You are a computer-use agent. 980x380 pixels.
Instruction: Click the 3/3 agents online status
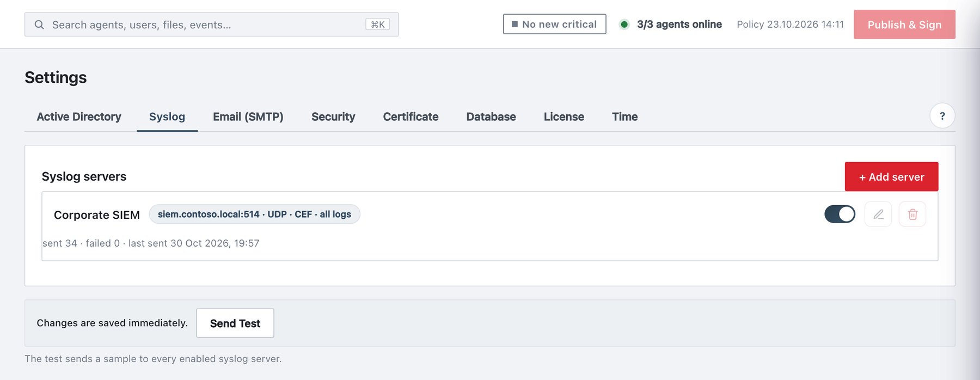[679, 24]
